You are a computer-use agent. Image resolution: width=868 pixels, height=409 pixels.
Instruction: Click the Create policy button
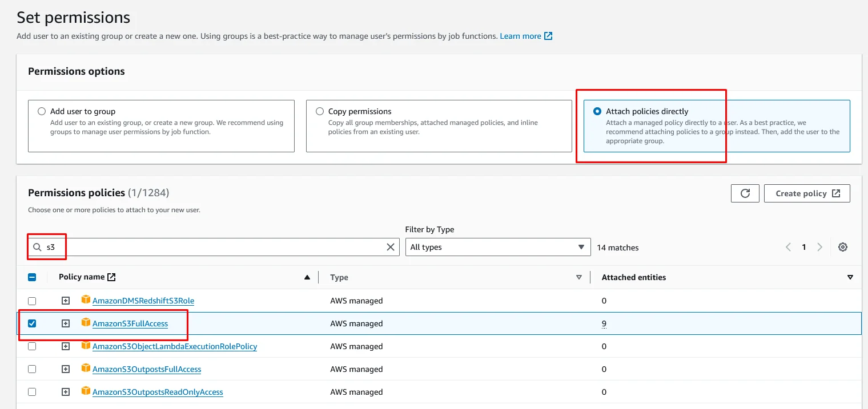pyautogui.click(x=807, y=193)
